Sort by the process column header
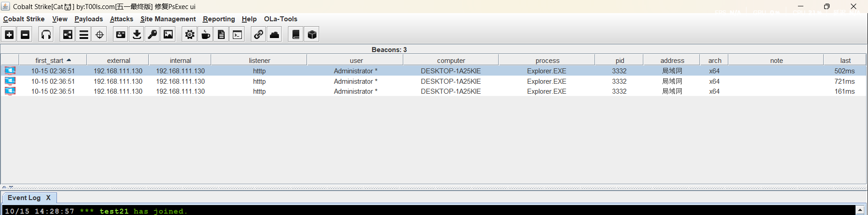 tap(547, 60)
